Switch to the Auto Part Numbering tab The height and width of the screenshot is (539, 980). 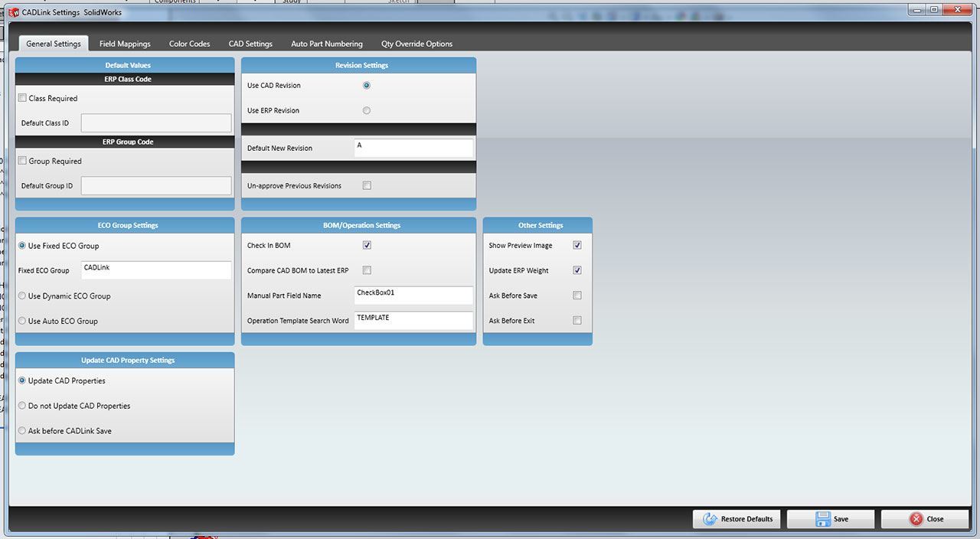click(x=327, y=44)
